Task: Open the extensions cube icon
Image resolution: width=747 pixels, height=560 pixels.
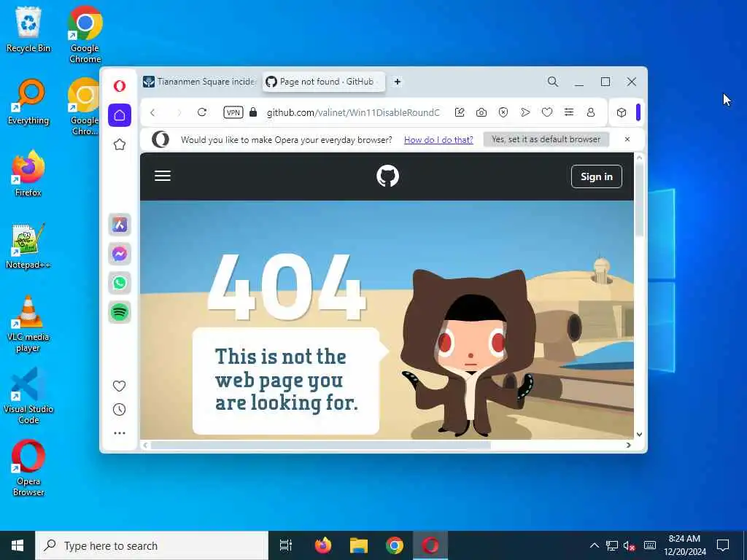Action: 622,112
